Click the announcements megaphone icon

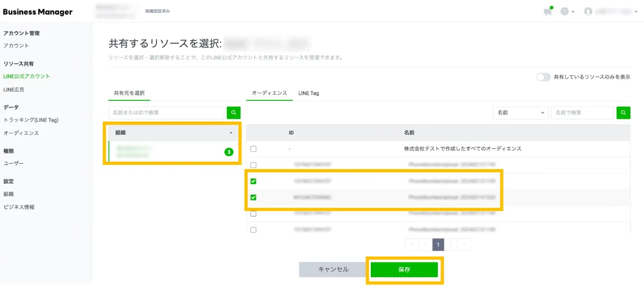548,12
